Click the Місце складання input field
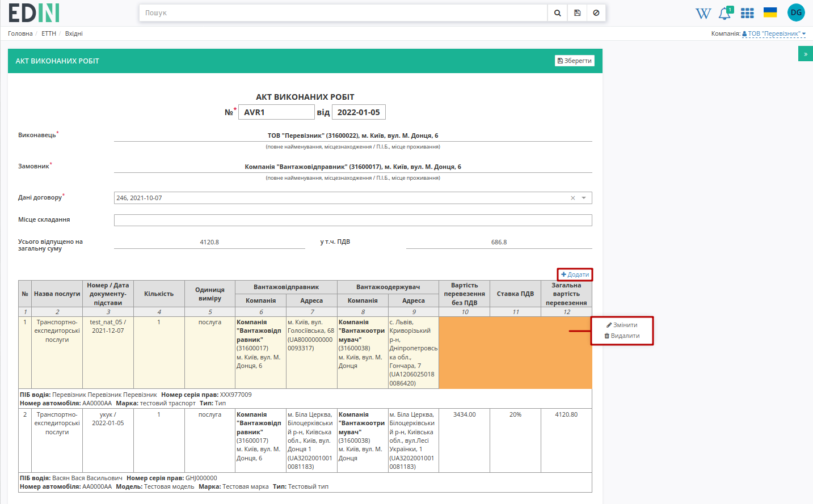 coord(353,220)
